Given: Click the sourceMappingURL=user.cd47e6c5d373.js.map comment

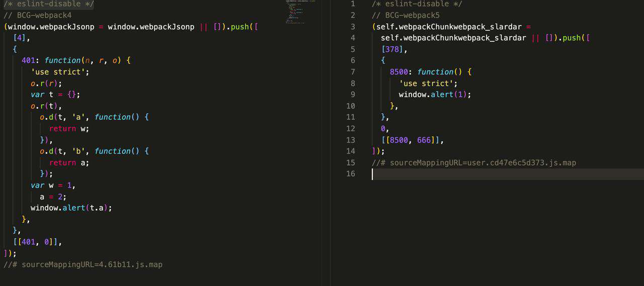Looking at the screenshot, I should [474, 163].
